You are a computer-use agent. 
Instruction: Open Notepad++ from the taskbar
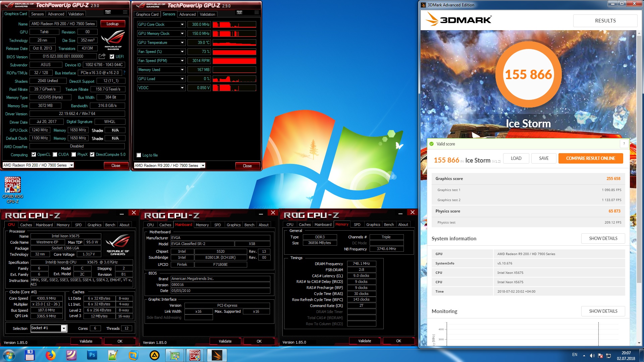point(113,355)
